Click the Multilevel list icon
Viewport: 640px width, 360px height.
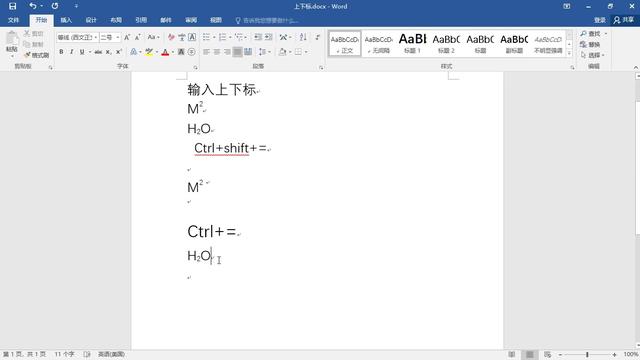click(x=239, y=37)
